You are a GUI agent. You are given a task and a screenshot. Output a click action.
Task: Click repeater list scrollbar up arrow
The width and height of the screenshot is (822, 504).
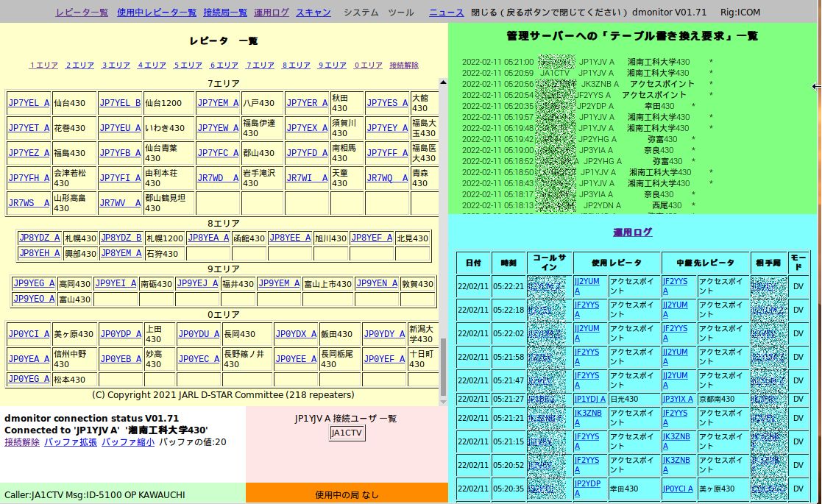[443, 82]
